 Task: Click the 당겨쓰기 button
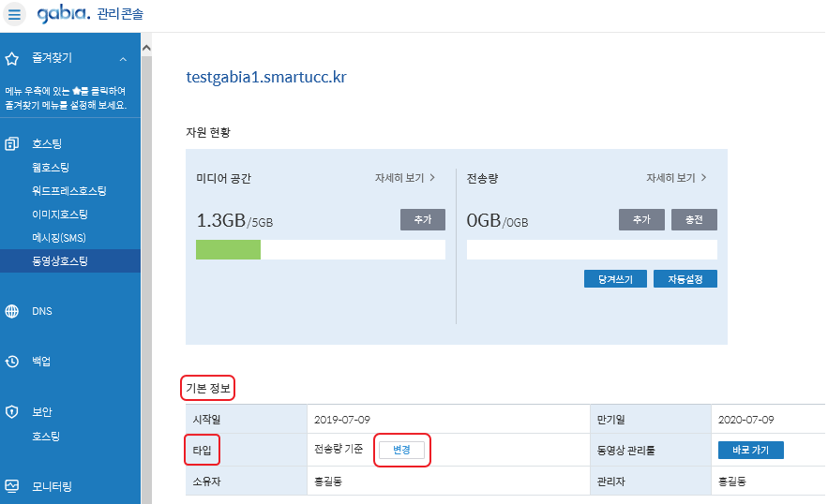pyautogui.click(x=615, y=278)
